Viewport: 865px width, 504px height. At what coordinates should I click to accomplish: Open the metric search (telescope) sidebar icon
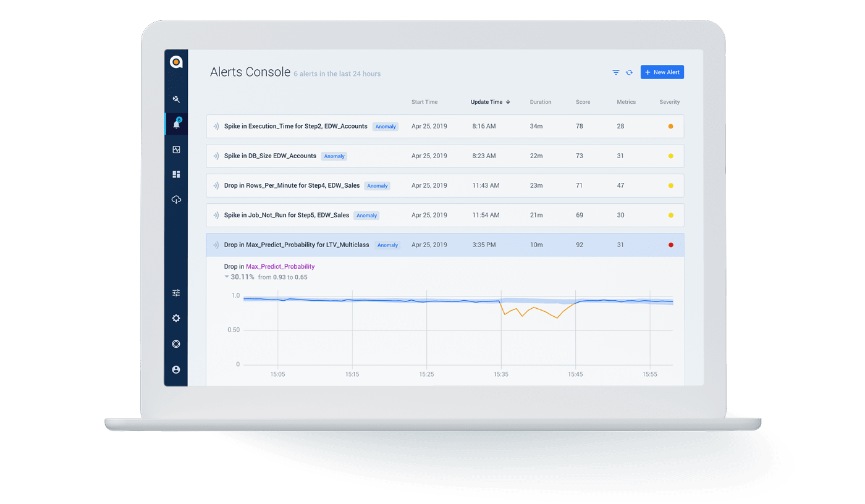coord(176,99)
